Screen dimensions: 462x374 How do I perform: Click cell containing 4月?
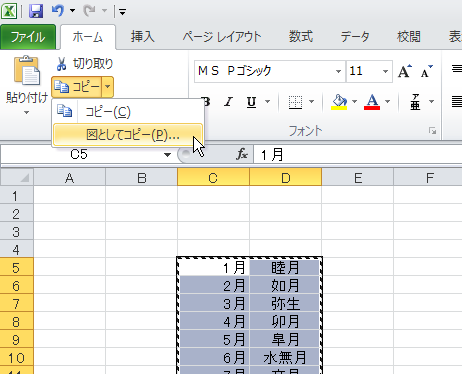(x=213, y=321)
